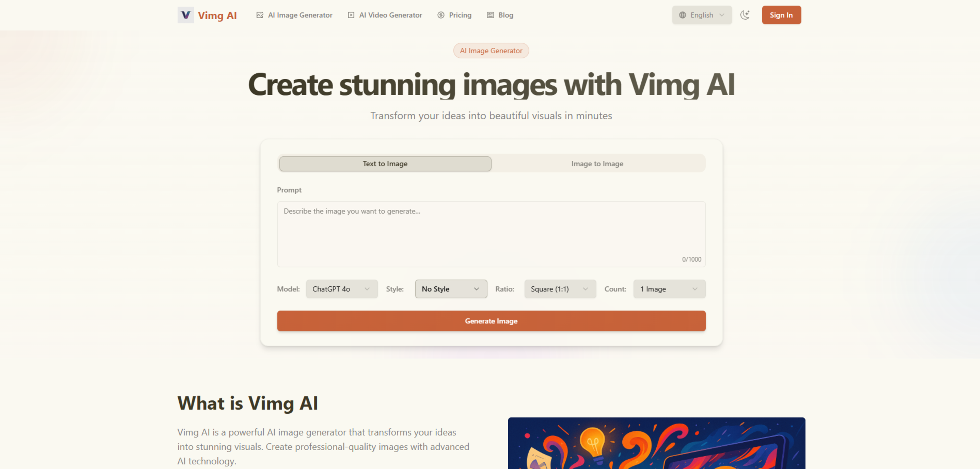Click the AI Video Generator play icon

(x=351, y=15)
